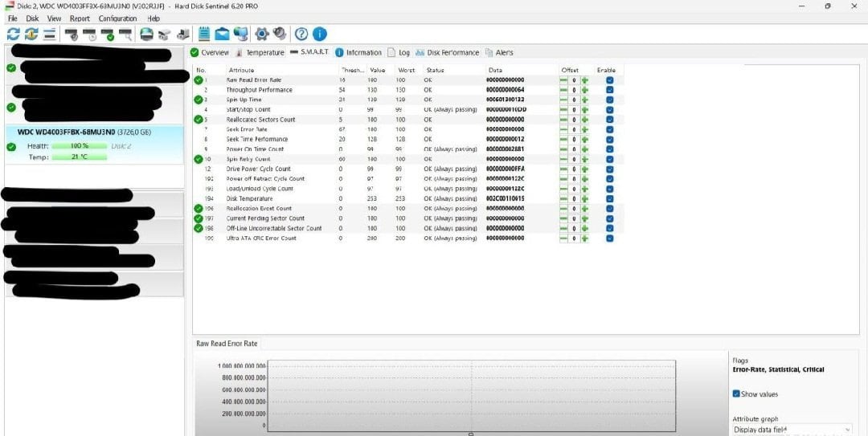Switch to the Temperature tab
The height and width of the screenshot is (436, 868).
260,52
